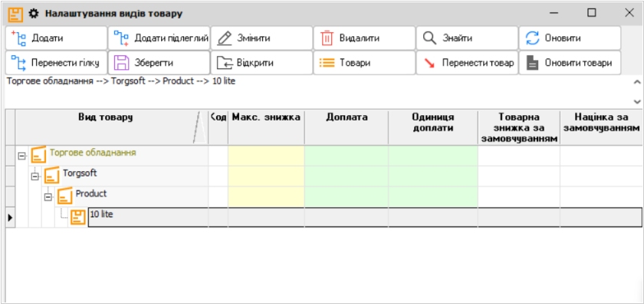Click the Відкрити folder icon
The height and width of the screenshot is (304, 644).
(x=225, y=63)
